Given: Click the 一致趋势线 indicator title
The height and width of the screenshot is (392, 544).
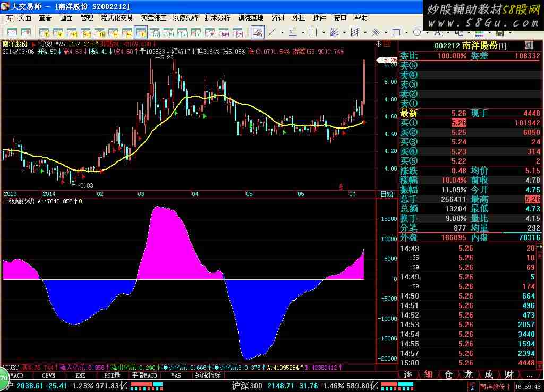Looking at the screenshot, I should point(19,201).
